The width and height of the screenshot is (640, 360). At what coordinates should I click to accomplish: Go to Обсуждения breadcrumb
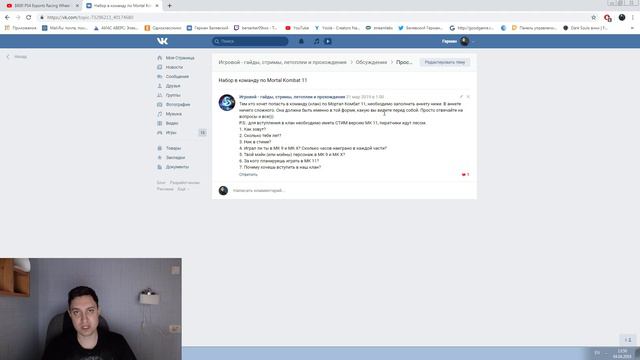[x=371, y=62]
